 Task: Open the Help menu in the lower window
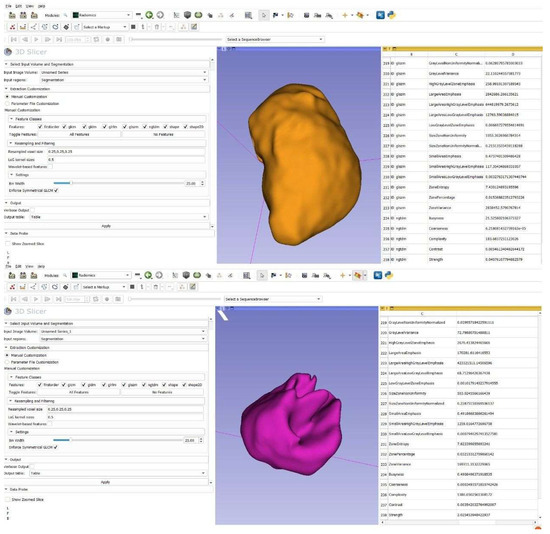click(x=41, y=266)
